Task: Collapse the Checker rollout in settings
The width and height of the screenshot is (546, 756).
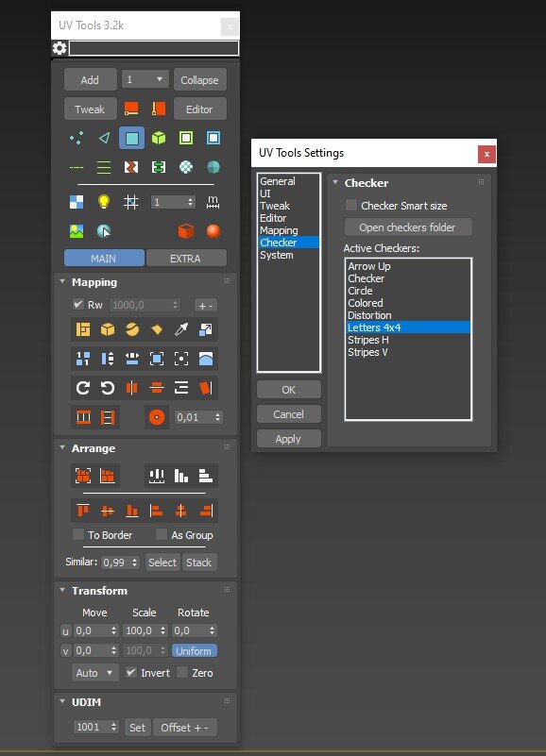Action: coord(335,182)
